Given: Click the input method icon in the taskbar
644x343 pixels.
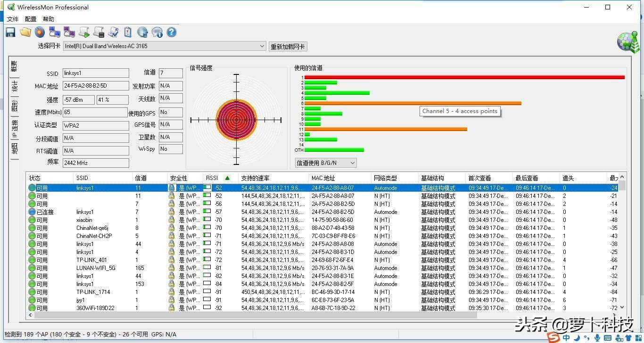Looking at the screenshot, I should [566, 337].
